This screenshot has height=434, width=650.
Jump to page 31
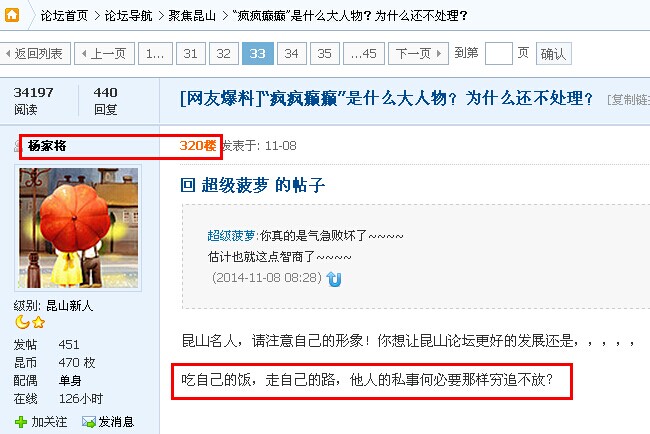[191, 53]
